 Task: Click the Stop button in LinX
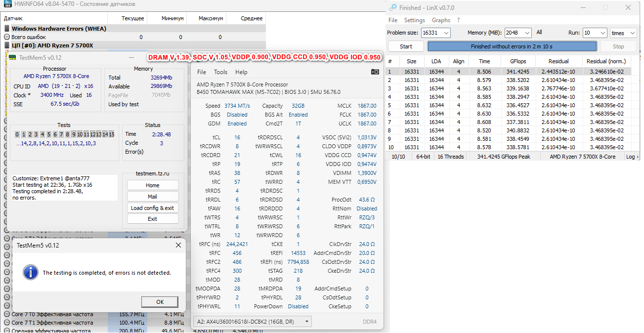pos(618,46)
